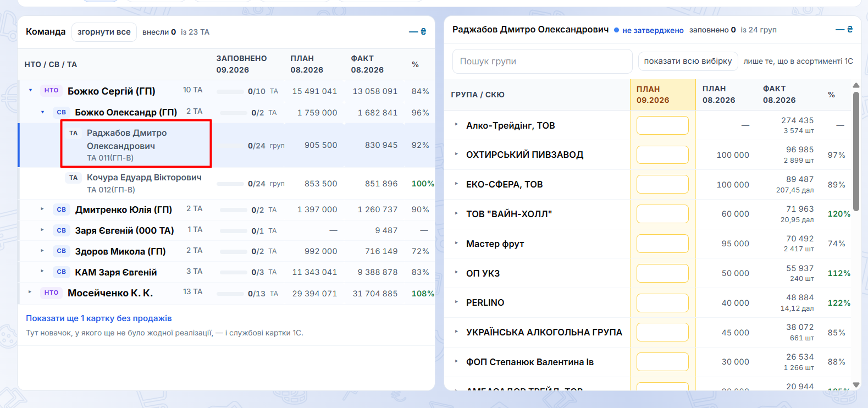Click the plan input for ФОП Степанюк Валентина
Image resolution: width=868 pixels, height=408 pixels.
pos(662,362)
